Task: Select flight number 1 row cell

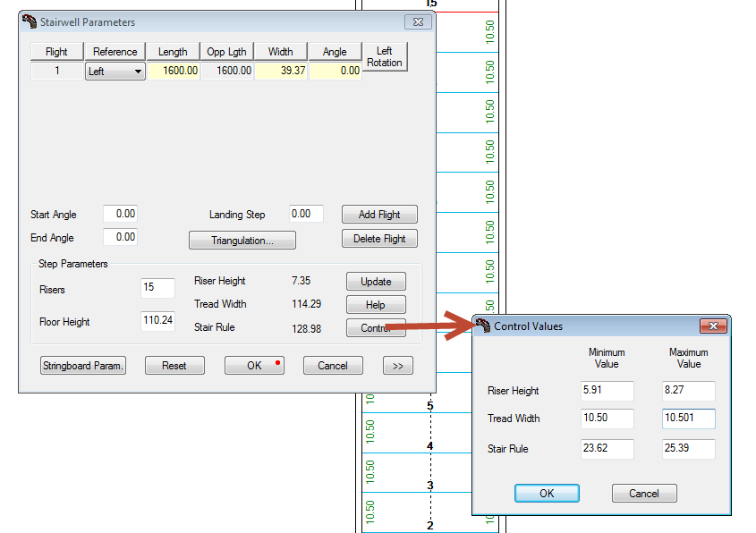Action: tap(57, 71)
